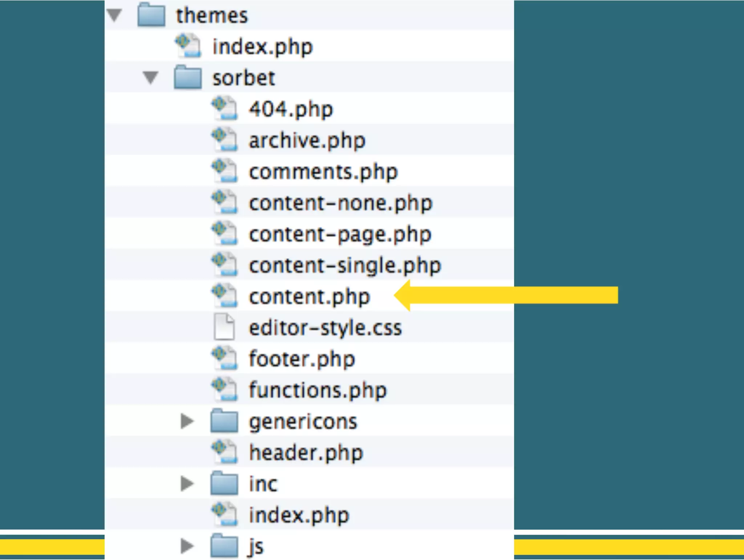Click the archive.php file icon

point(225,140)
